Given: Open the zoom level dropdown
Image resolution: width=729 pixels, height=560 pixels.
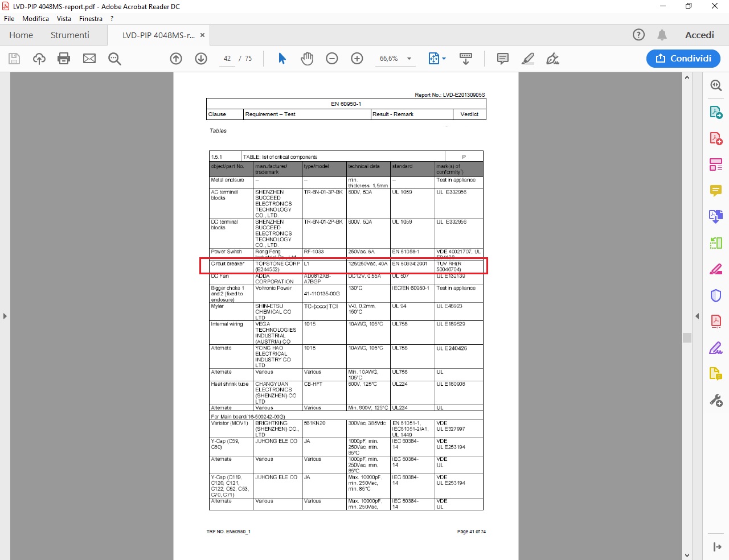Looking at the screenshot, I should [x=409, y=59].
